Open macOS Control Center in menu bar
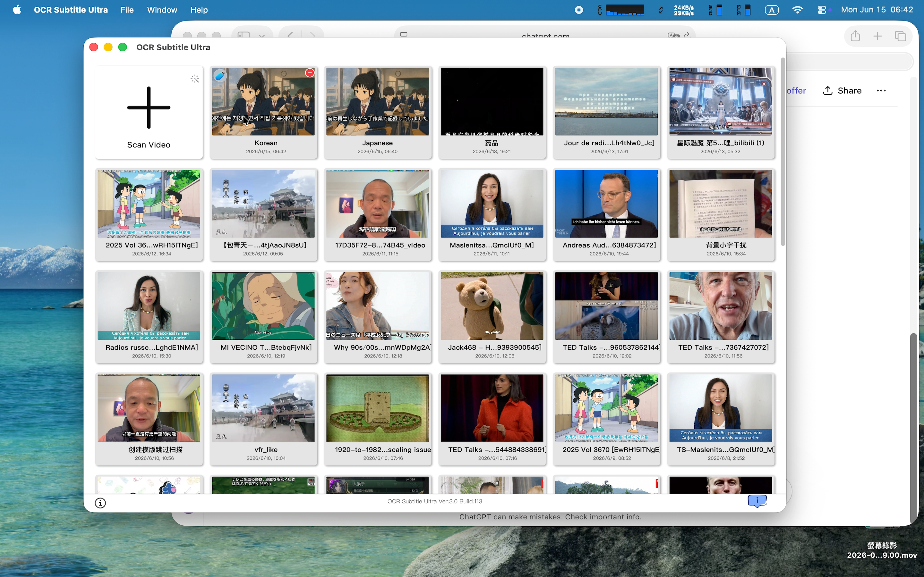This screenshot has height=577, width=924. [822, 10]
